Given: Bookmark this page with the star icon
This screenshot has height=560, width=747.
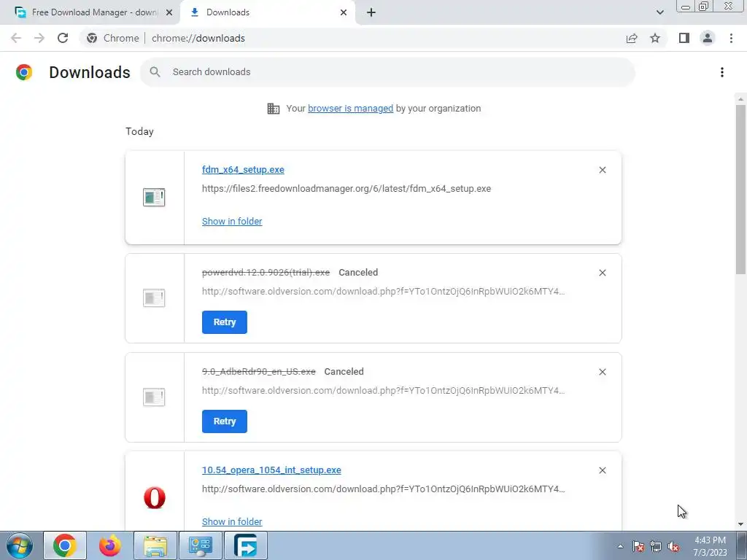Looking at the screenshot, I should (x=655, y=38).
